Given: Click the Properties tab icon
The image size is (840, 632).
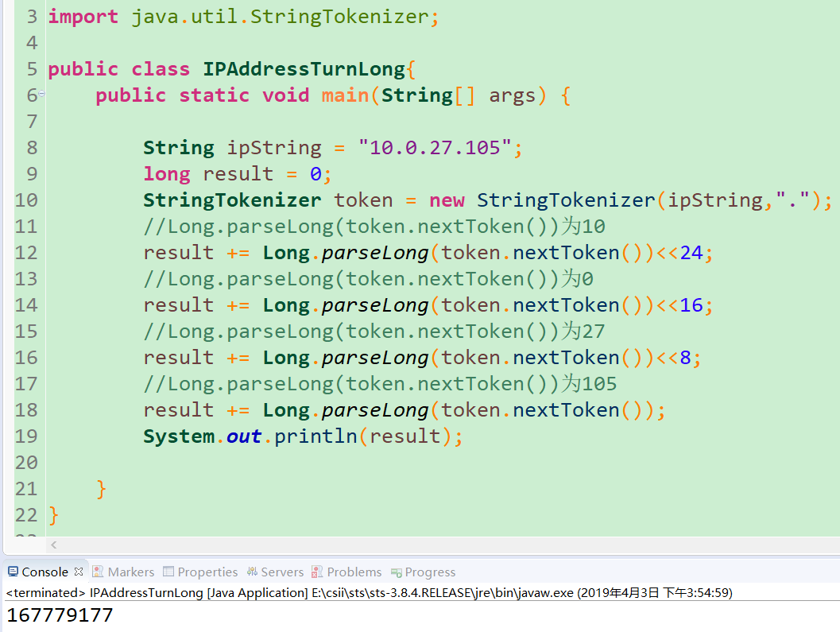Looking at the screenshot, I should [168, 572].
